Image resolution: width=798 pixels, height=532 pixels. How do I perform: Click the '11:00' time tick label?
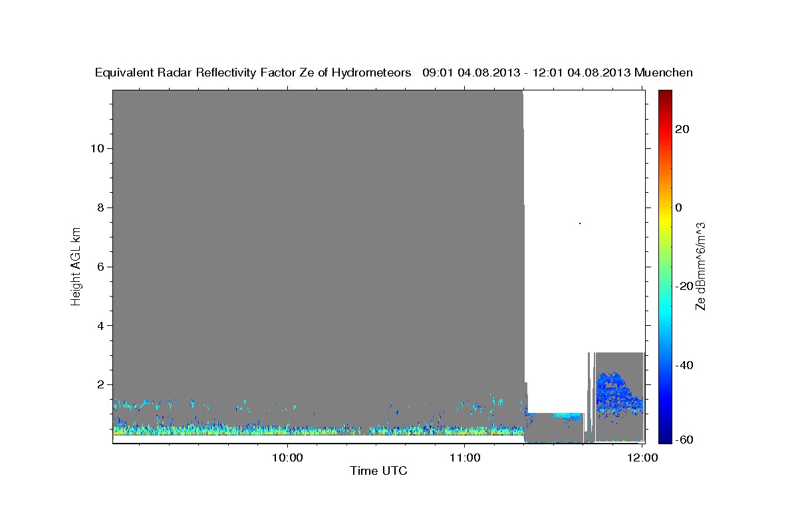point(465,458)
